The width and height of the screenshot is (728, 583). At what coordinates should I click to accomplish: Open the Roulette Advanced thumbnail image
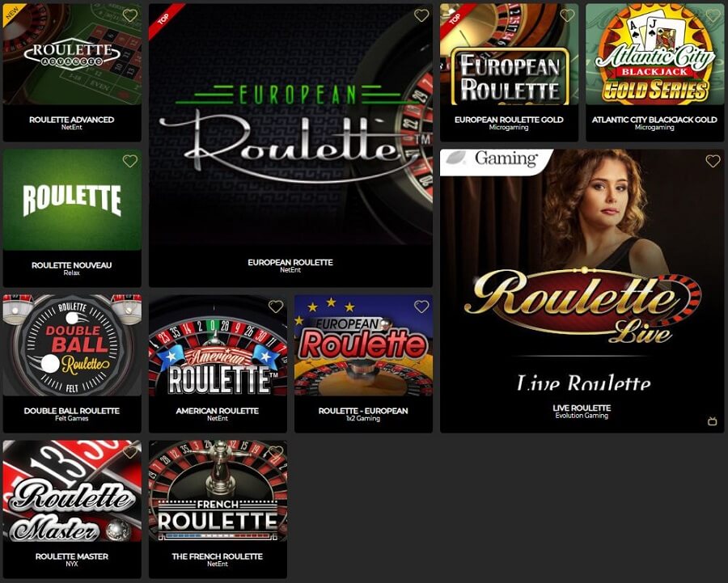click(72, 54)
